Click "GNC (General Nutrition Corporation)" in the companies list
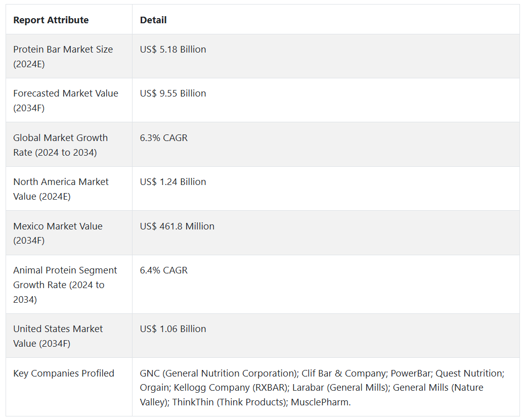Viewport: 523px width, 420px height. coord(218,374)
